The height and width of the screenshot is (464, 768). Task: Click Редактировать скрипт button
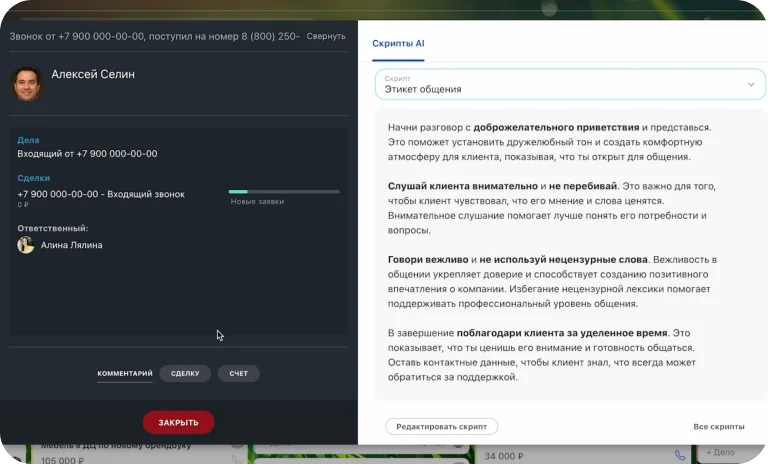(441, 427)
